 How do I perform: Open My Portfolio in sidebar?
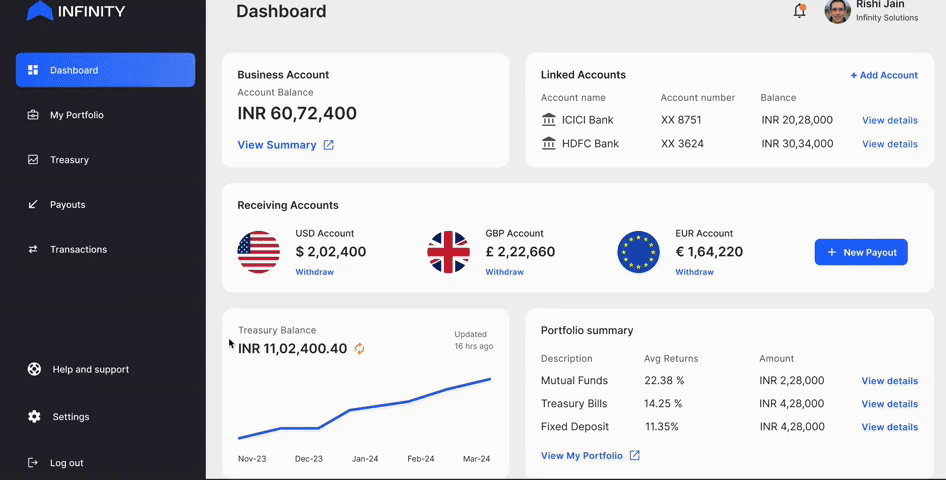[76, 115]
